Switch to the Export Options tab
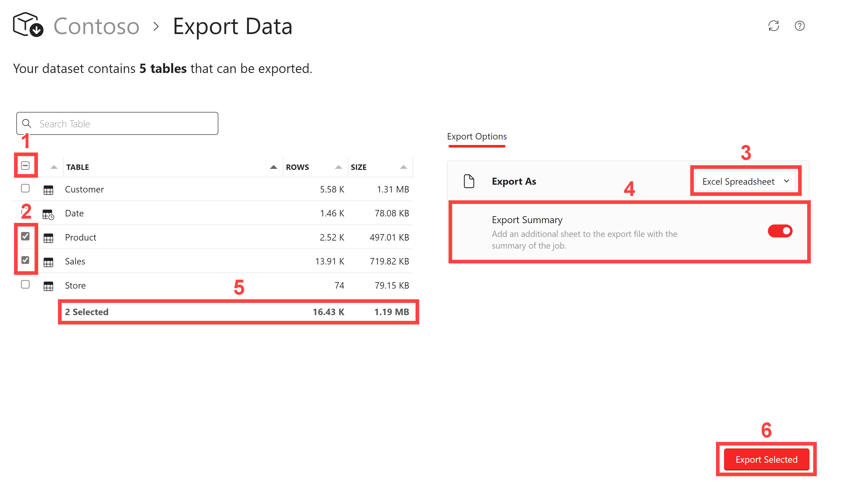842x504 pixels. 477,137
